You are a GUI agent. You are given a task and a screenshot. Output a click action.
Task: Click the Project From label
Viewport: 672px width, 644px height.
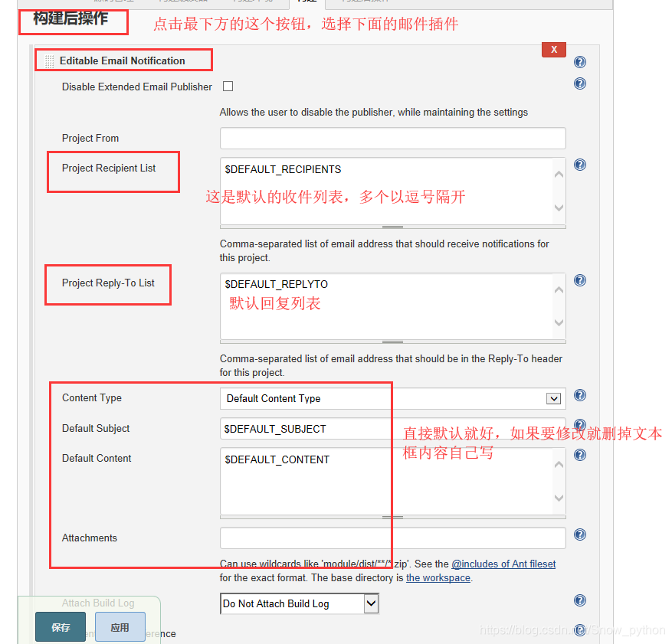(x=90, y=139)
